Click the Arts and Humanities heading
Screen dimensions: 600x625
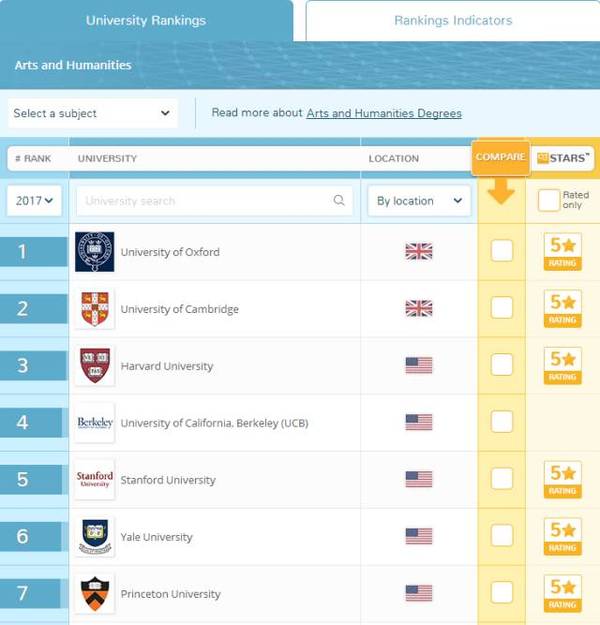tap(73, 65)
